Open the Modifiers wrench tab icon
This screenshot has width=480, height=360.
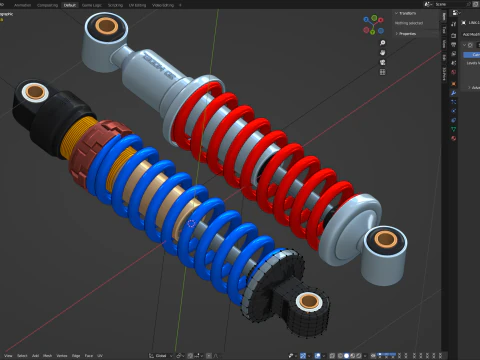(454, 93)
